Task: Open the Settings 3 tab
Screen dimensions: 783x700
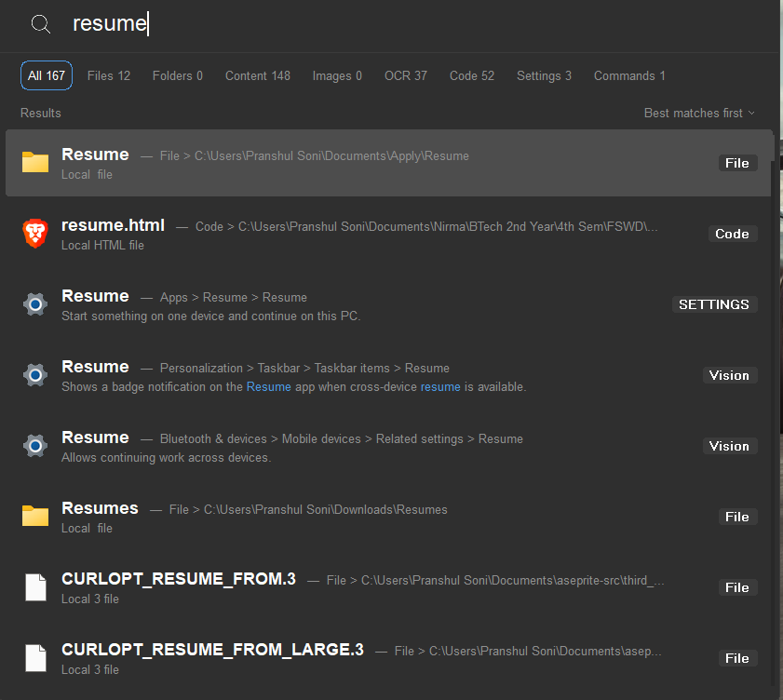Action: point(544,76)
